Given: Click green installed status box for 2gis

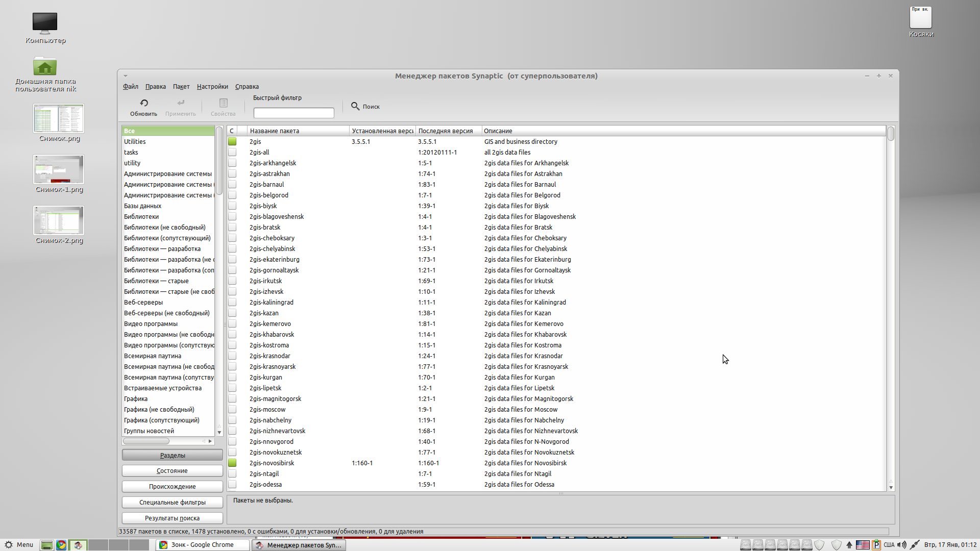Looking at the screenshot, I should point(232,141).
